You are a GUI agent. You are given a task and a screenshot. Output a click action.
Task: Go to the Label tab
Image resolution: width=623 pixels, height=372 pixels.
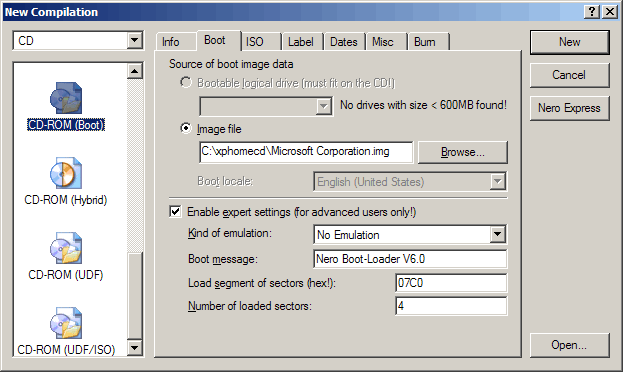[x=301, y=42]
